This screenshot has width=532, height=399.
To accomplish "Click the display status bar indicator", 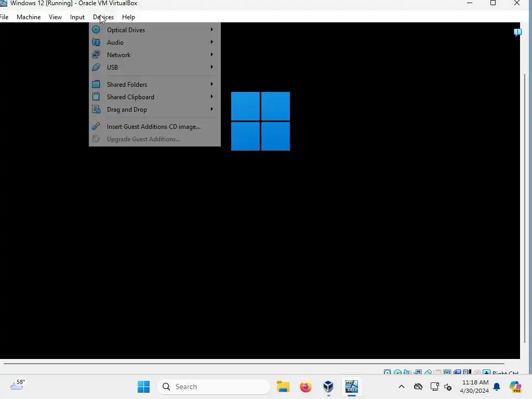I will click(x=447, y=372).
